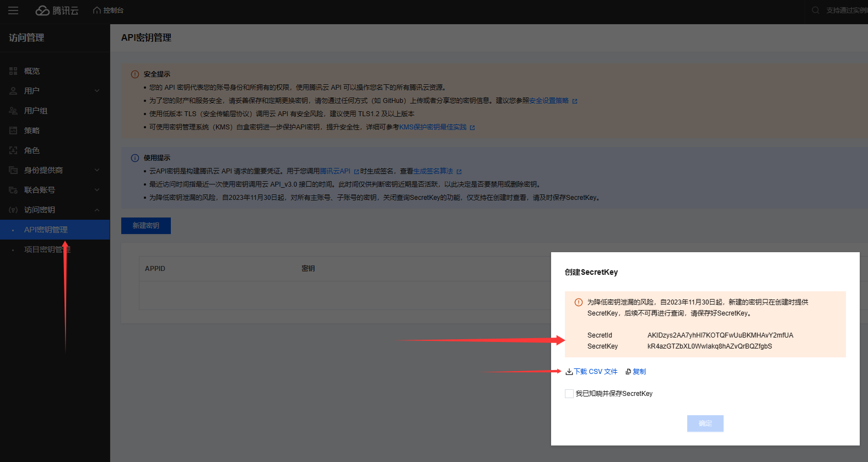Click the overview grid icon in sidebar

pyautogui.click(x=13, y=71)
